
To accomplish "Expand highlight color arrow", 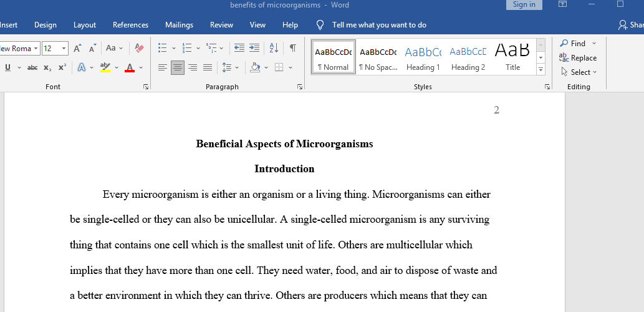I will pyautogui.click(x=116, y=67).
